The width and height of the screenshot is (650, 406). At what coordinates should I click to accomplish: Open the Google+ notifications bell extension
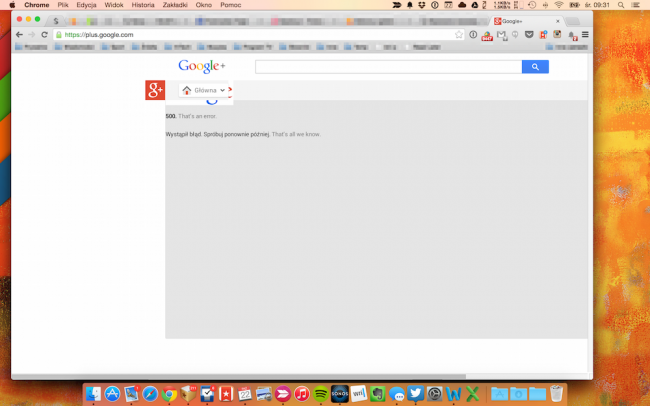pyautogui.click(x=572, y=36)
